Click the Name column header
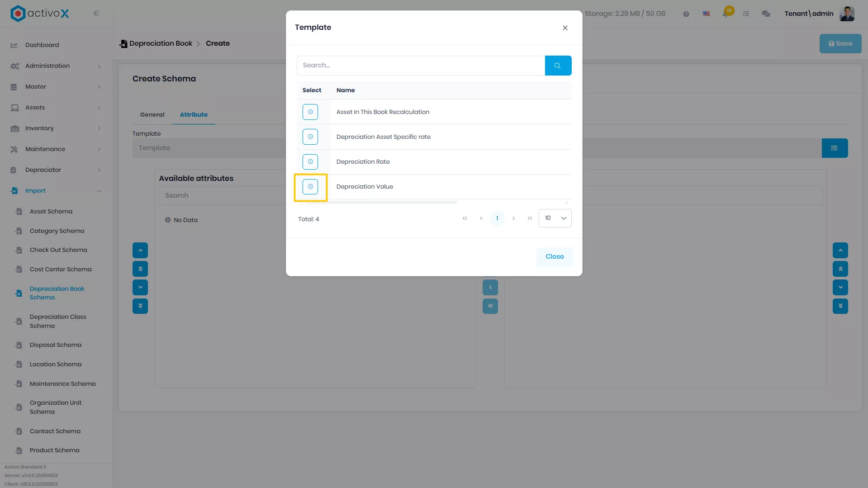Image resolution: width=868 pixels, height=488 pixels. pos(346,90)
